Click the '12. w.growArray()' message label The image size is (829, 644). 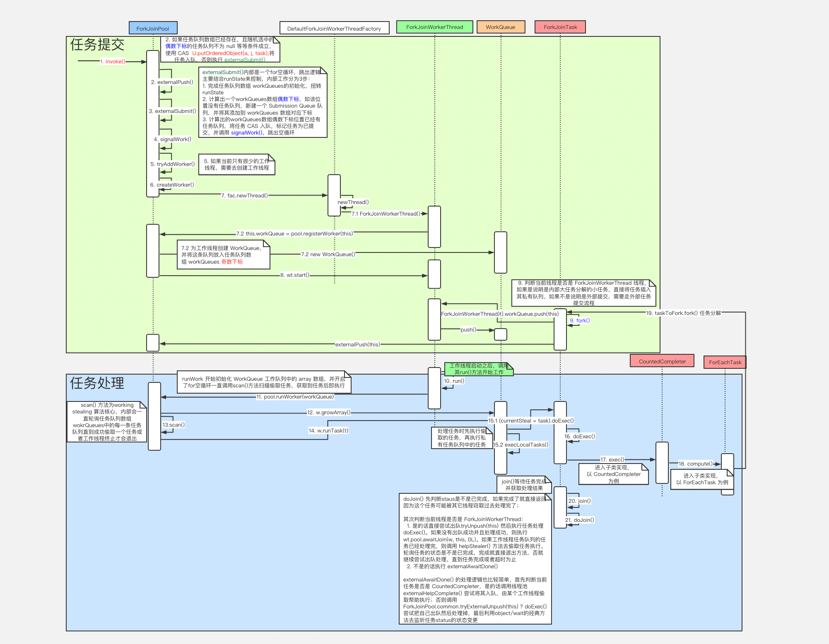coord(328,412)
